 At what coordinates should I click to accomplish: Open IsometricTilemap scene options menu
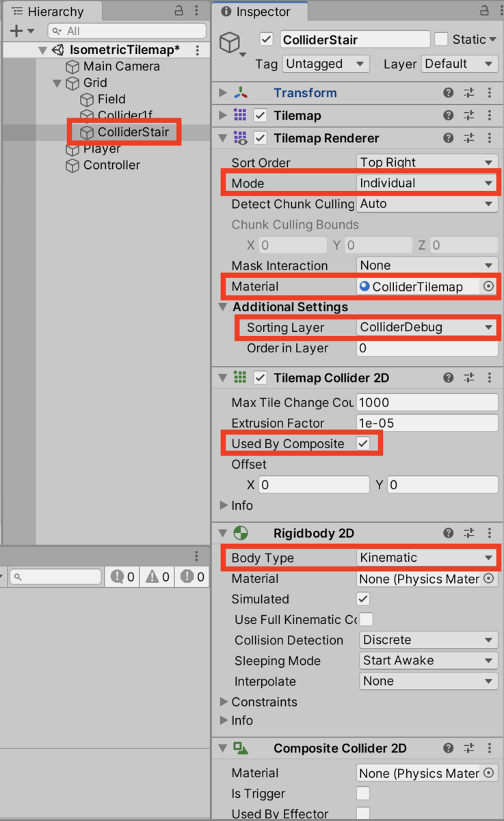tap(198, 50)
